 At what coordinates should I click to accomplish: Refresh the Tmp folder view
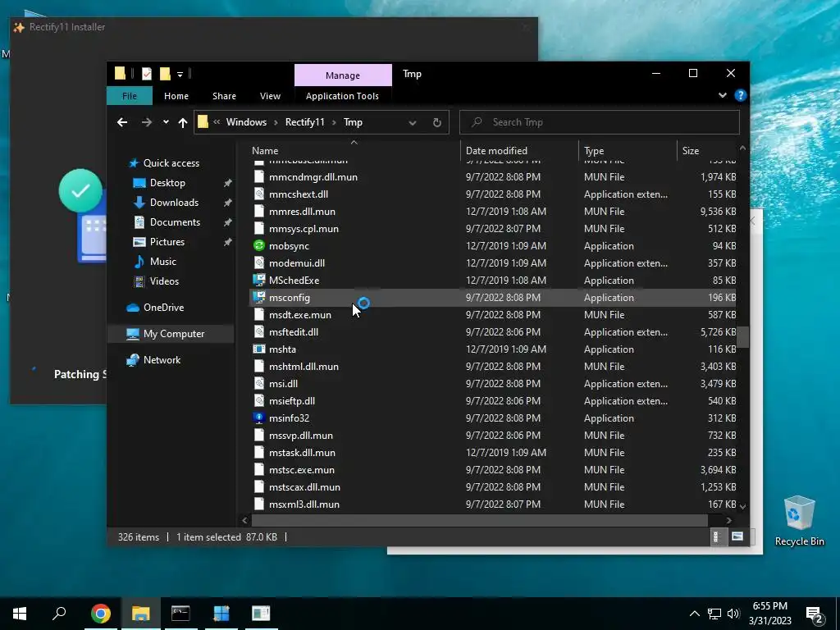click(x=437, y=123)
